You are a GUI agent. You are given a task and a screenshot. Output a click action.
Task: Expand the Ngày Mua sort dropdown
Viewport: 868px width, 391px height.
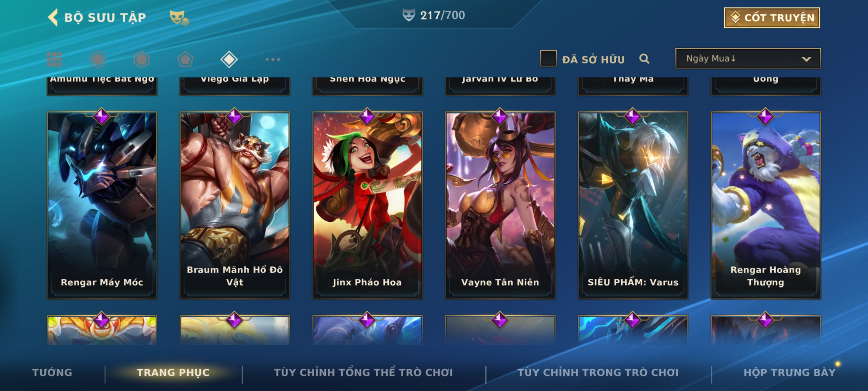748,58
